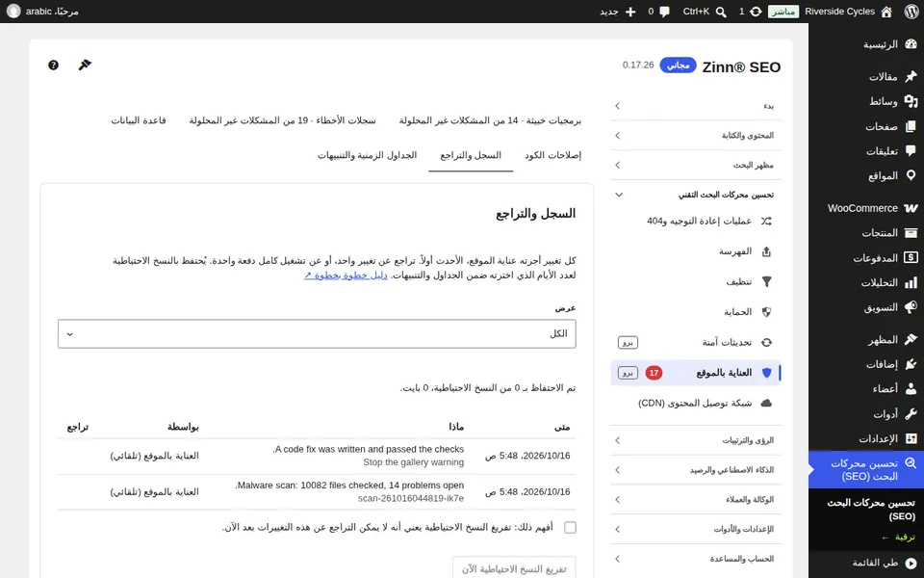Image resolution: width=924 pixels, height=578 pixels.
Task: Open the WordPress logo menu
Action: pyautogui.click(x=911, y=12)
